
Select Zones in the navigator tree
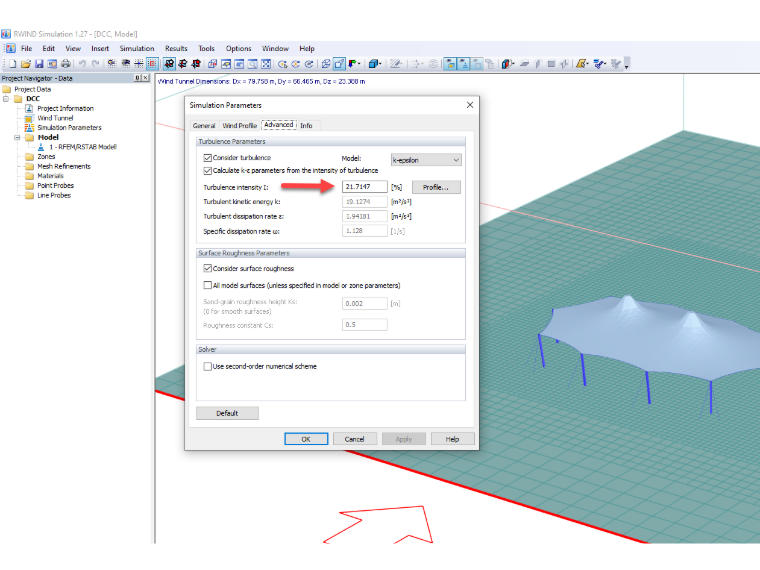(46, 157)
